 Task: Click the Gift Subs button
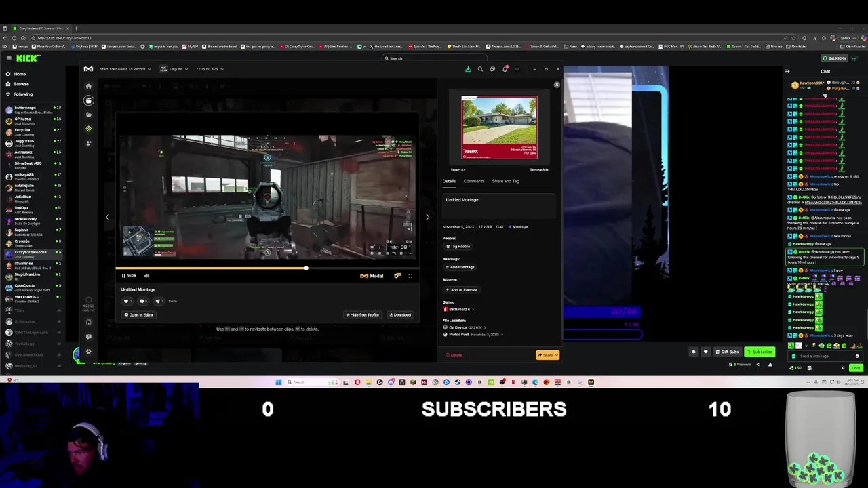coord(727,352)
